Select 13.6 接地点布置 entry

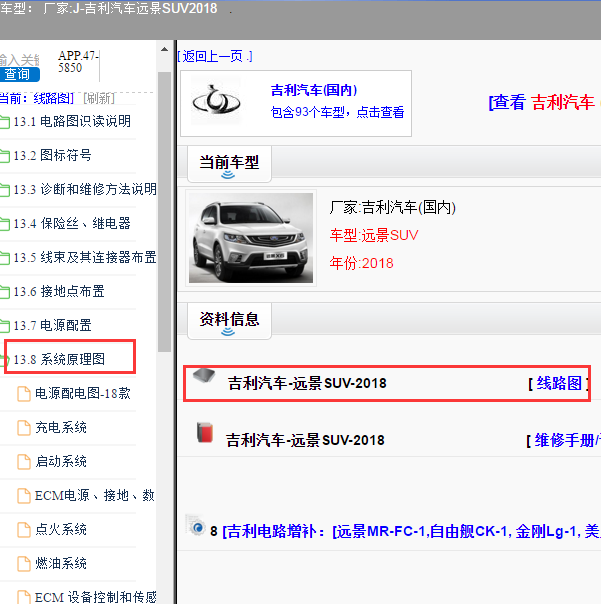59,291
